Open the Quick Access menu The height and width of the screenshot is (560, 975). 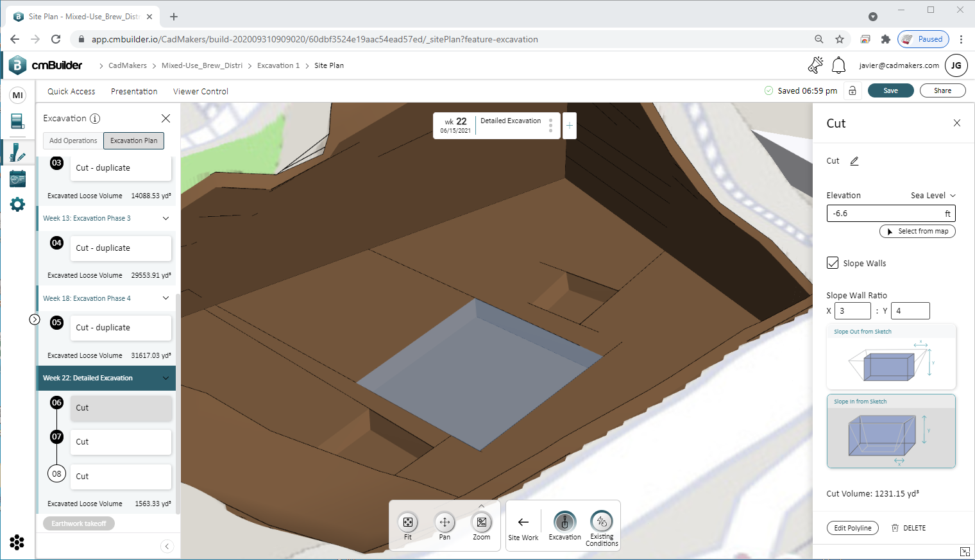coord(71,91)
